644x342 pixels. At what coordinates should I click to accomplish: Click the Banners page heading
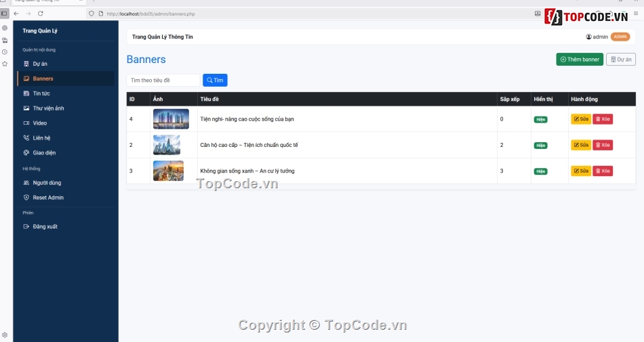click(146, 60)
